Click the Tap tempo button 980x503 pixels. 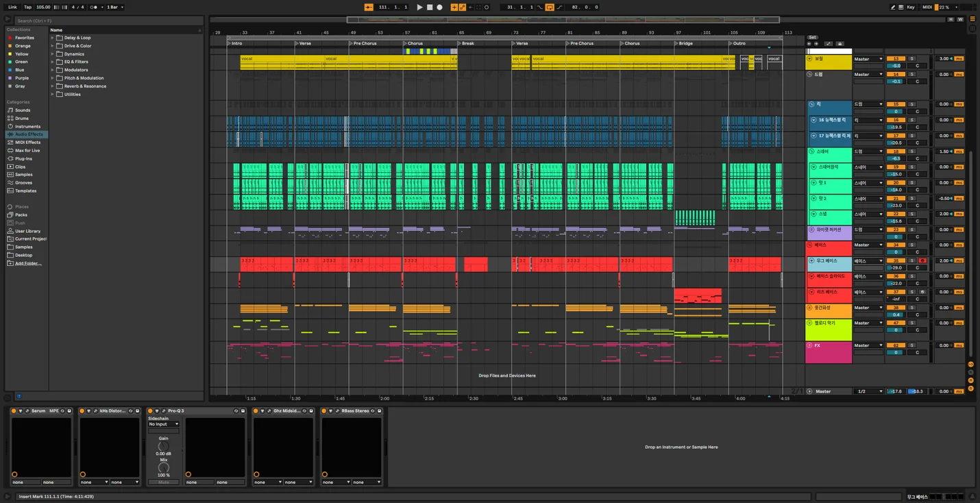click(x=27, y=7)
